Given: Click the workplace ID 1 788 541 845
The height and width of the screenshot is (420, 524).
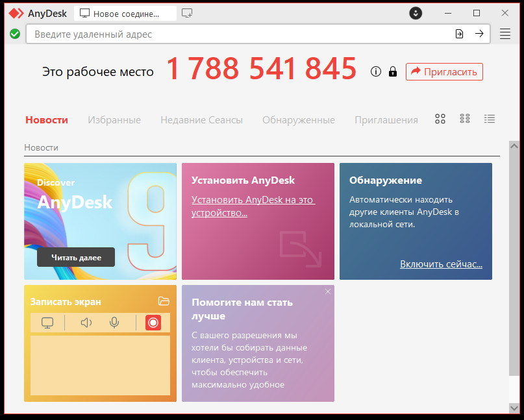Looking at the screenshot, I should tap(261, 69).
